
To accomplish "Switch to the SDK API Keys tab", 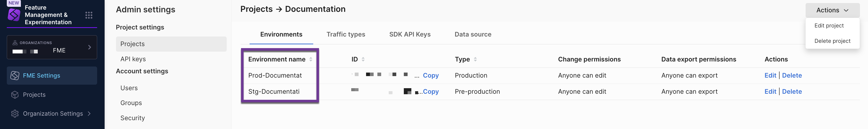I will click(x=410, y=35).
